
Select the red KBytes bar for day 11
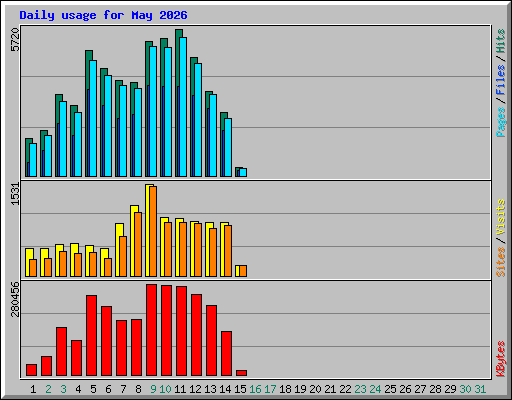click(x=182, y=331)
